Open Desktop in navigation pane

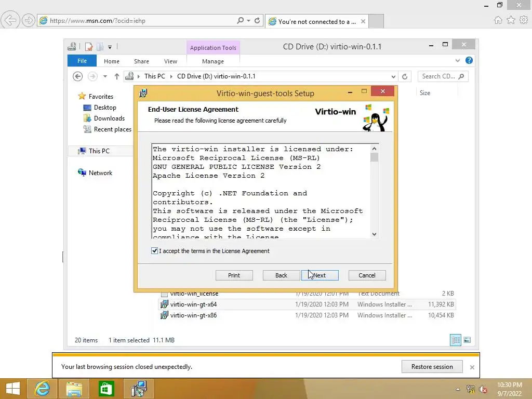[105, 108]
